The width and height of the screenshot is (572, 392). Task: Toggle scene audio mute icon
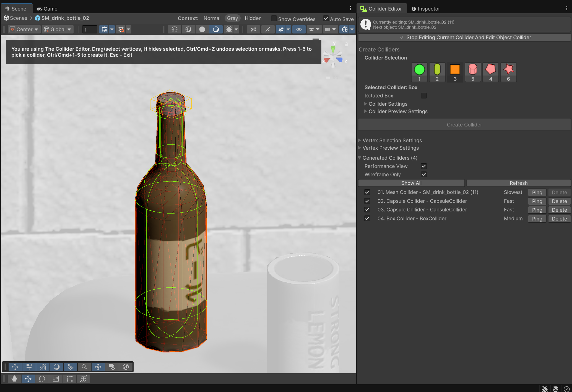tap(268, 29)
